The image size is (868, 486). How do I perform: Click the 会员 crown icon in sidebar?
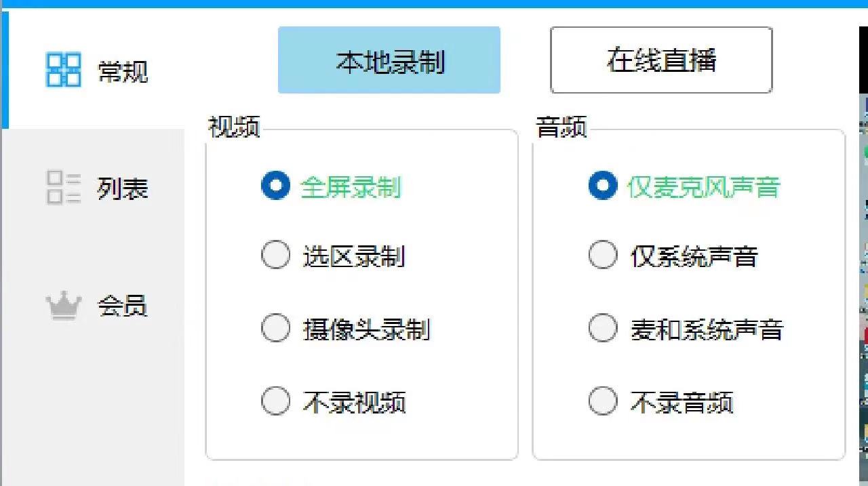(62, 305)
